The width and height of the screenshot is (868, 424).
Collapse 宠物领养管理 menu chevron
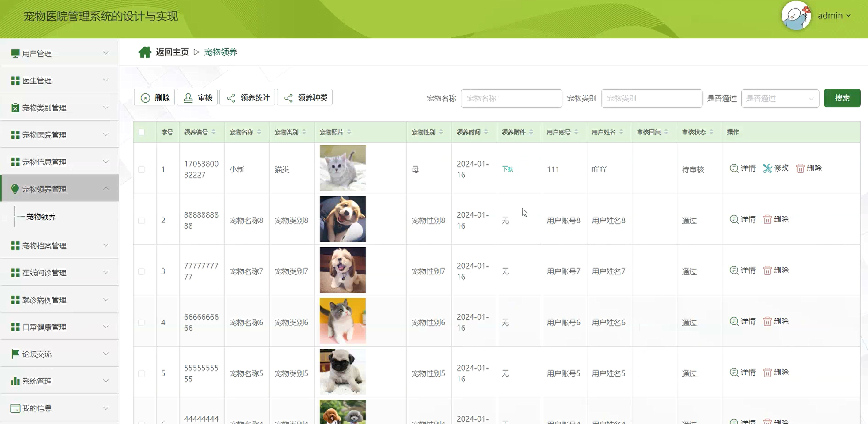click(x=106, y=189)
